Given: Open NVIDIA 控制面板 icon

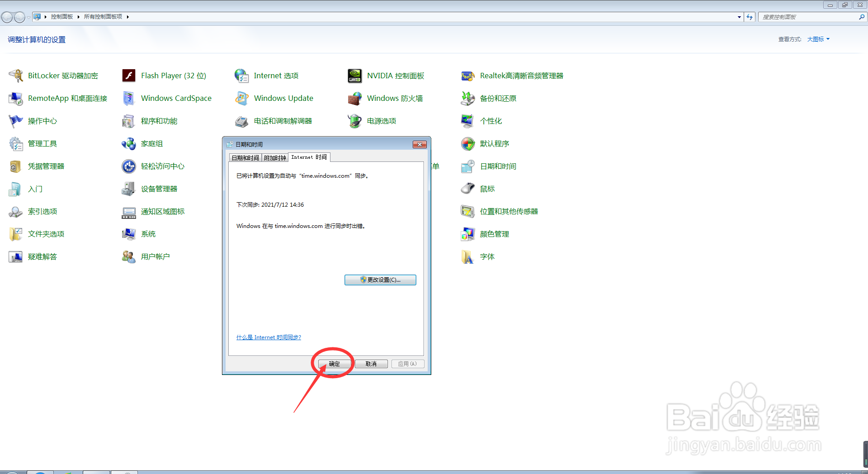Looking at the screenshot, I should [x=355, y=76].
